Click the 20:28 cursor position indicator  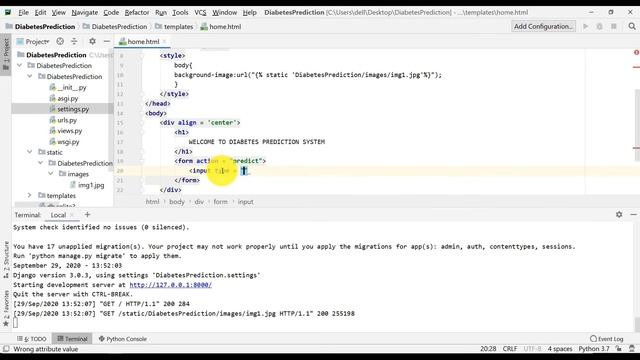[488, 349]
